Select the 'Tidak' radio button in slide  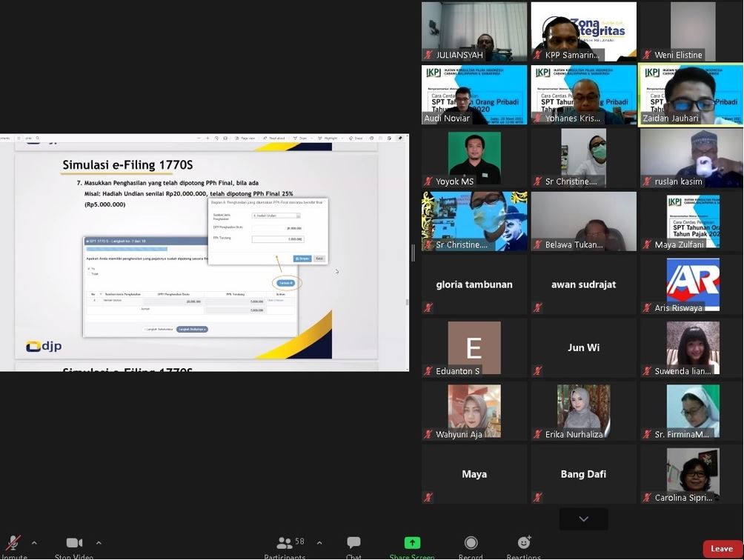point(89,274)
